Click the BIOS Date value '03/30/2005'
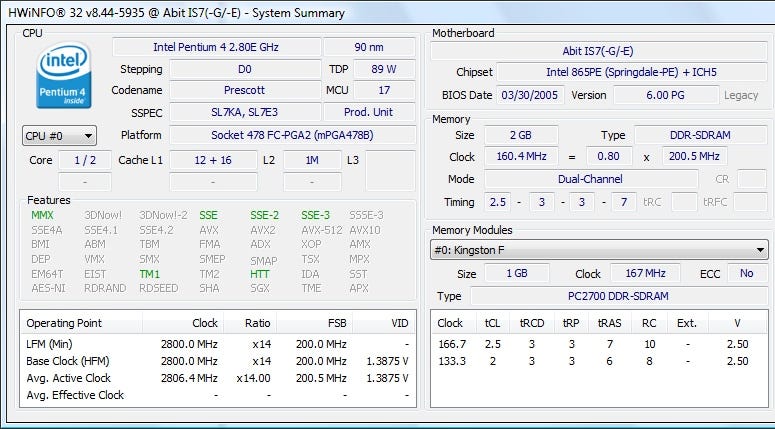The width and height of the screenshot is (775, 429). (529, 95)
